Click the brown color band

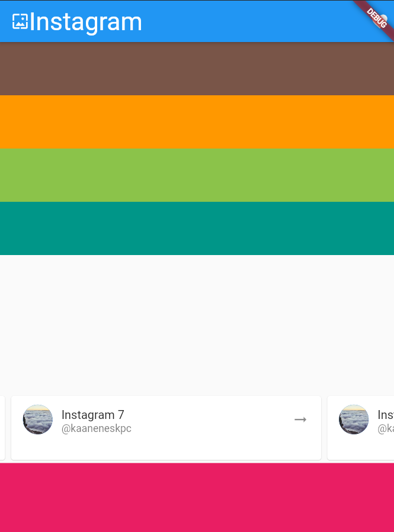tap(197, 69)
